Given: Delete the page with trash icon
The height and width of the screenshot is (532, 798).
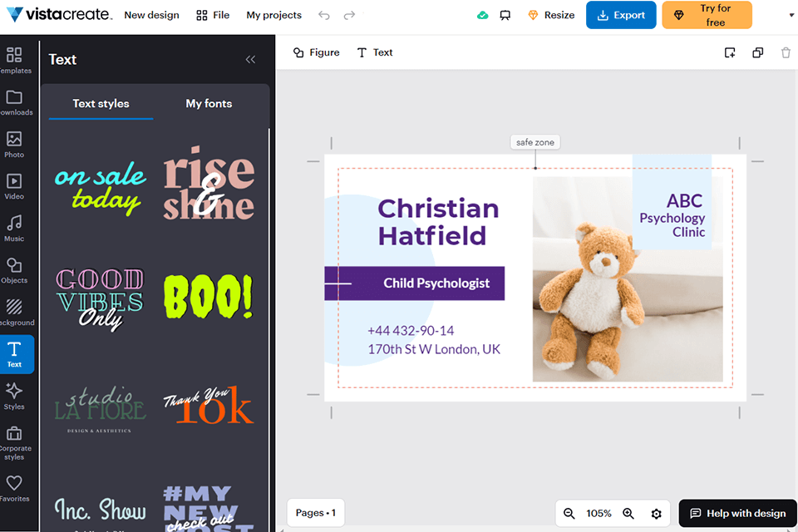Looking at the screenshot, I should pyautogui.click(x=786, y=52).
